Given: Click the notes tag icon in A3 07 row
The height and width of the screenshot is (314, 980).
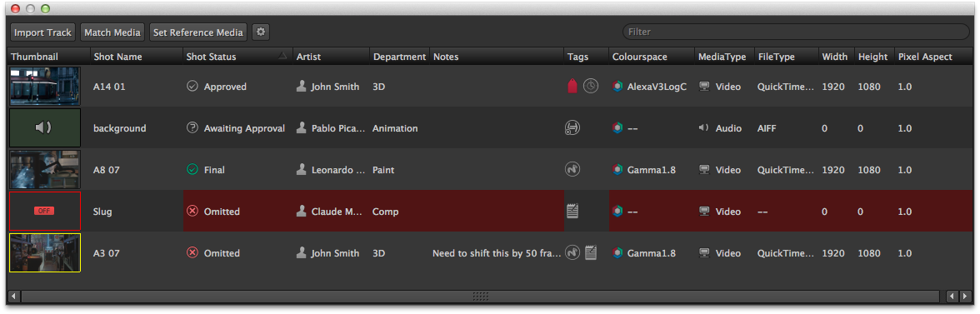Looking at the screenshot, I should [591, 253].
